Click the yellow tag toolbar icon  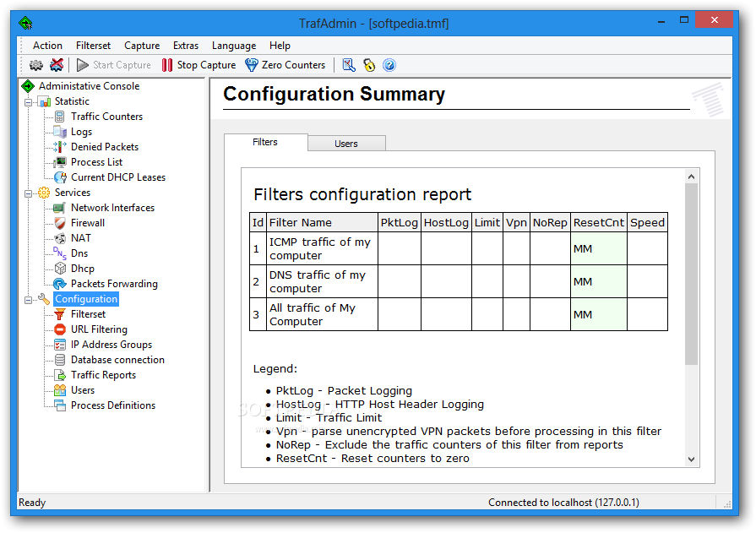[x=369, y=65]
